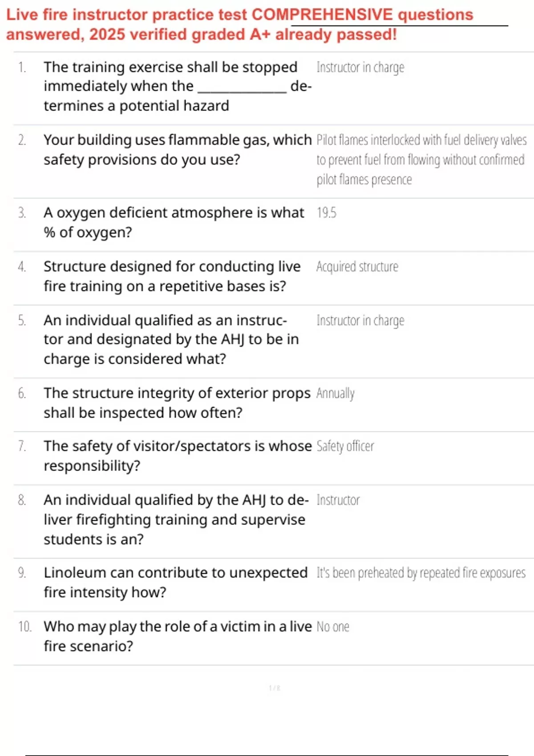
Task: Click the page number indicator at the bottom
Action: [x=274, y=688]
